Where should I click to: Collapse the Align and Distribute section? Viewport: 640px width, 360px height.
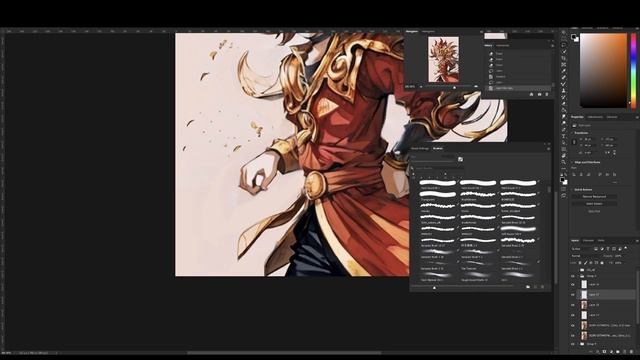[x=572, y=162]
